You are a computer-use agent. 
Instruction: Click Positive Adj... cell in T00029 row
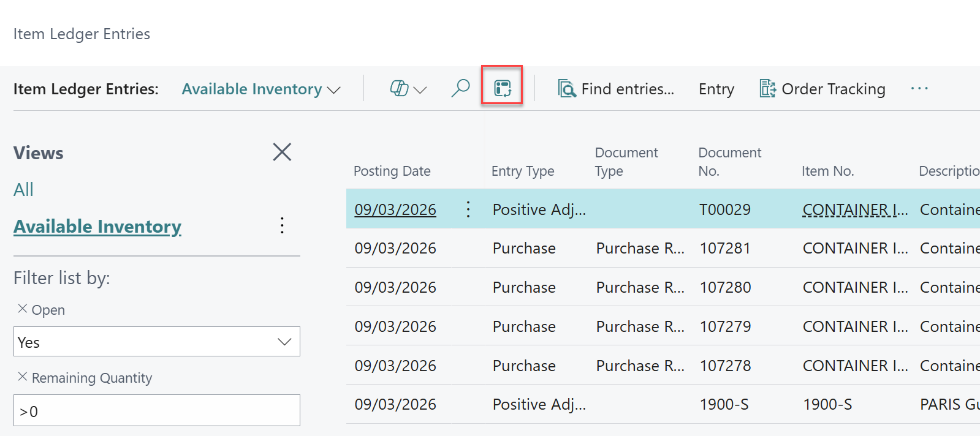point(539,209)
